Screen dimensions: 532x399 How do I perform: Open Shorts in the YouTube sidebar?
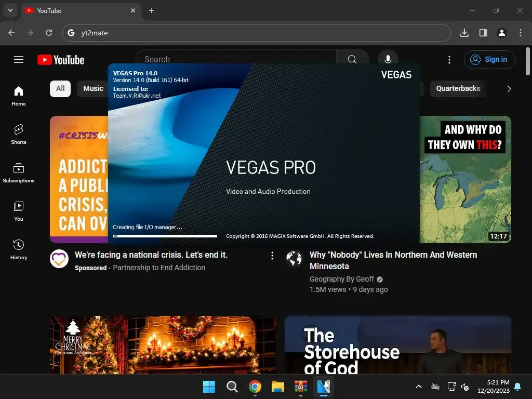point(19,135)
